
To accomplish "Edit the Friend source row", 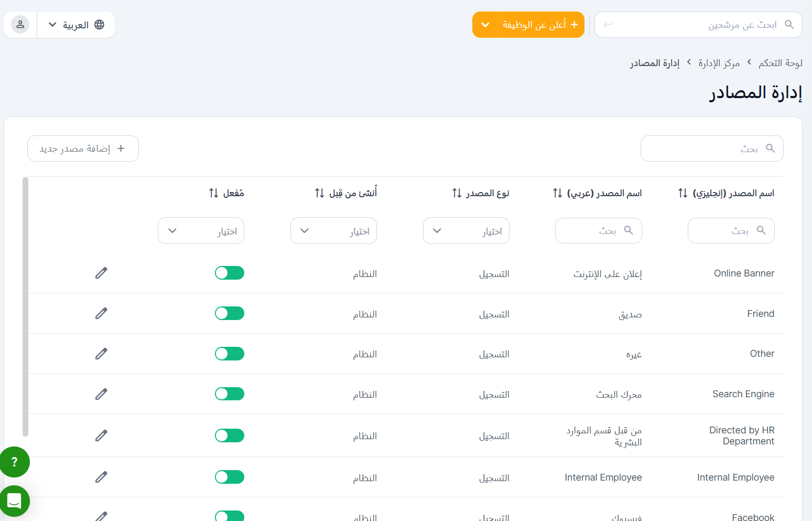I will point(101,313).
